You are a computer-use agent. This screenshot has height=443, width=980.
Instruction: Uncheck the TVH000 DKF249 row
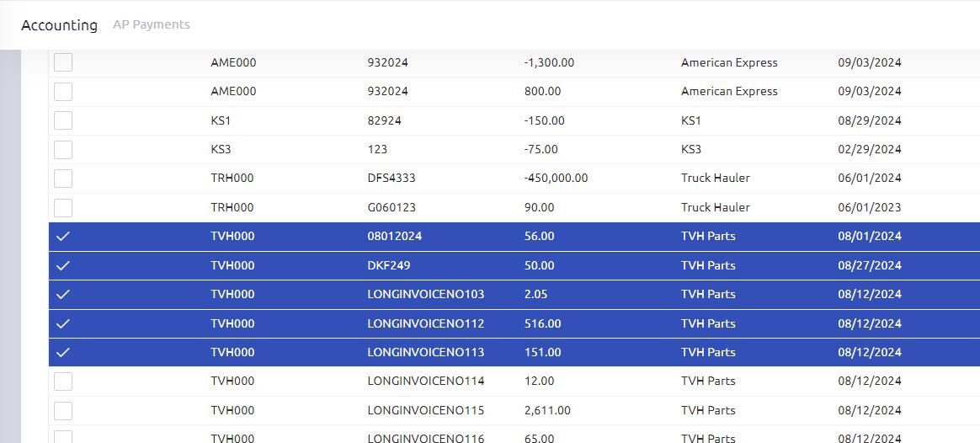63,265
